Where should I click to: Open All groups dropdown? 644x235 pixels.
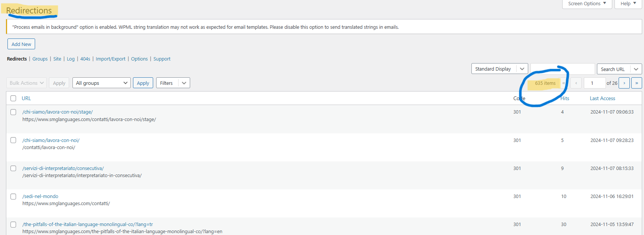click(x=102, y=83)
